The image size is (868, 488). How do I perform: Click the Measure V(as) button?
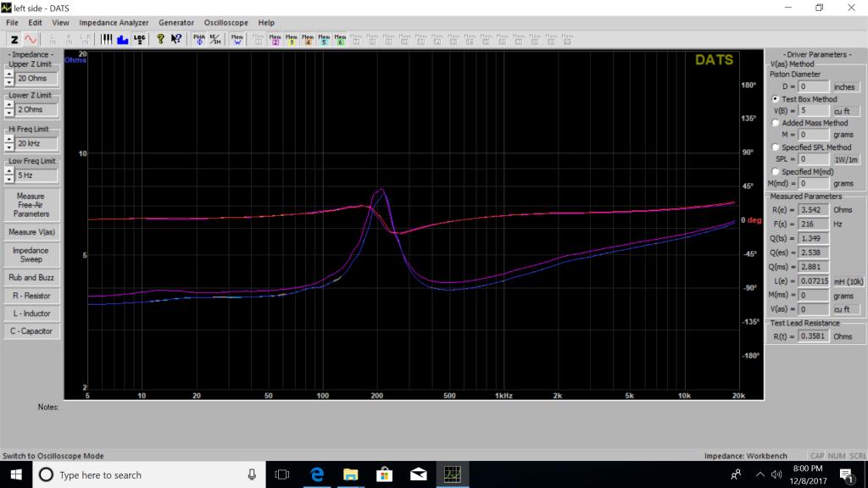(x=31, y=232)
